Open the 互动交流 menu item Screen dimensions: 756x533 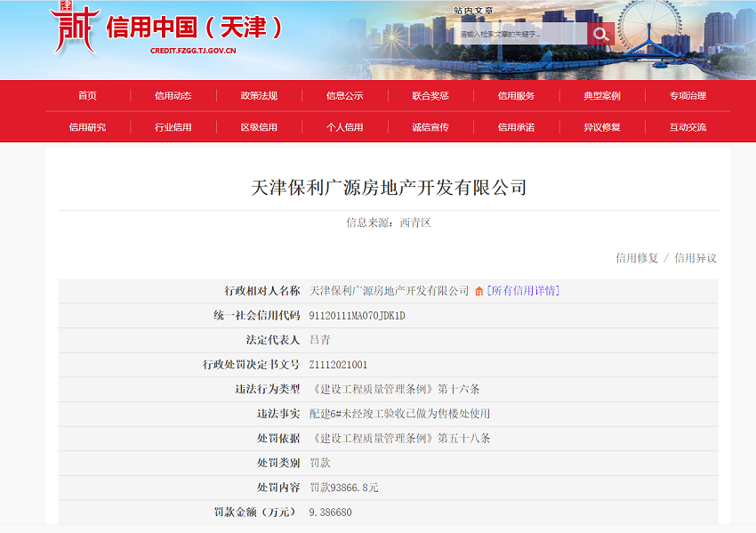point(688,127)
